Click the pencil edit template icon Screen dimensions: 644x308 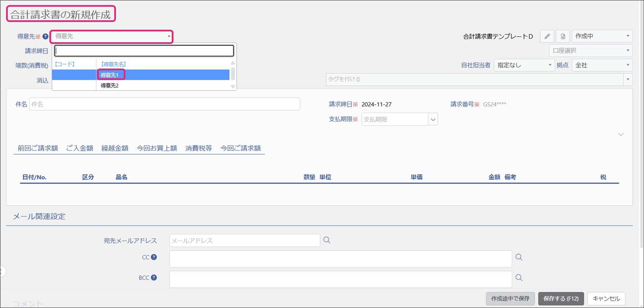click(x=547, y=36)
